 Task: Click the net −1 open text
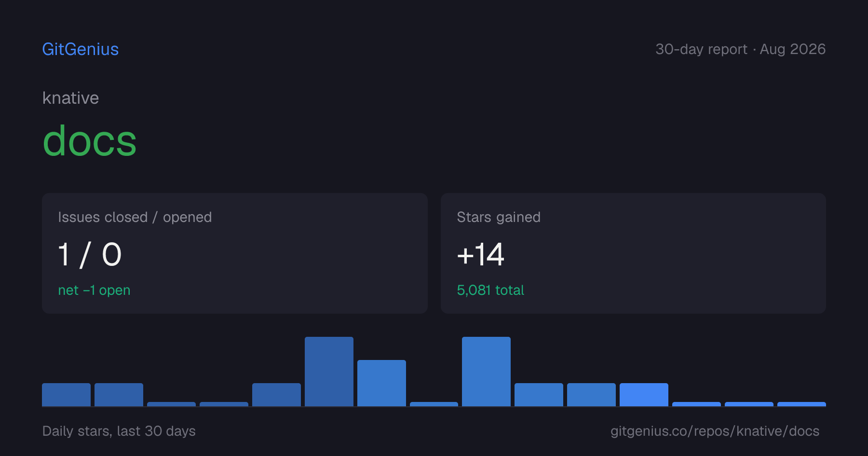point(94,290)
